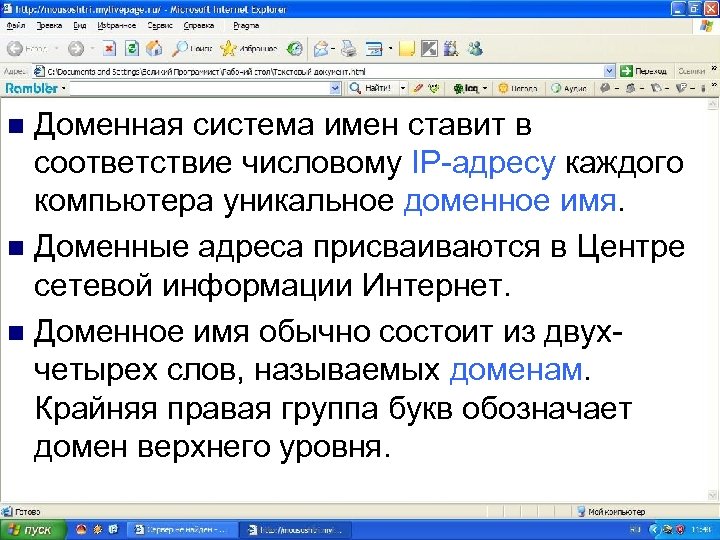Expand the Rambler search field dropdown
Image resolution: width=720 pixels, height=540 pixels.
[x=336, y=88]
